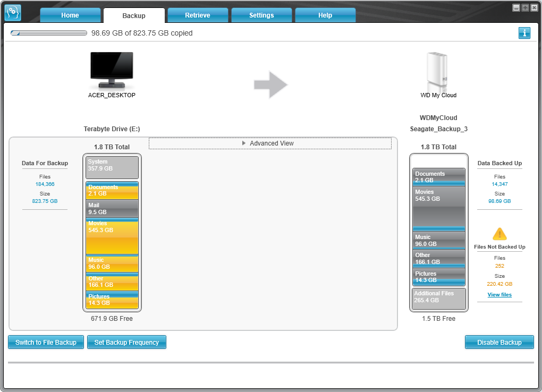
Task: Click the 671.9 GB Free label
Action: pyautogui.click(x=112, y=319)
